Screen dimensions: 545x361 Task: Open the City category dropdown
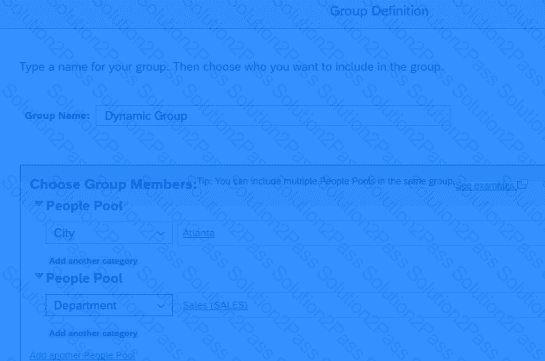[x=109, y=233]
